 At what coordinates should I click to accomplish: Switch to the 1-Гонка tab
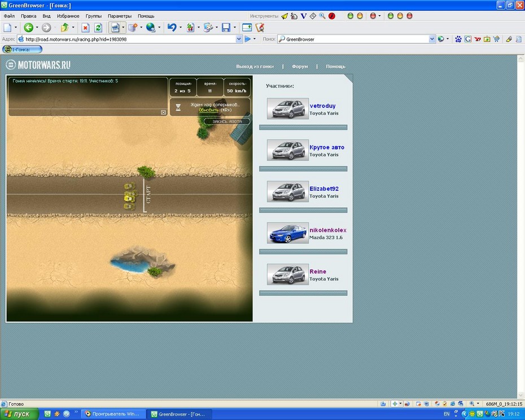point(22,49)
